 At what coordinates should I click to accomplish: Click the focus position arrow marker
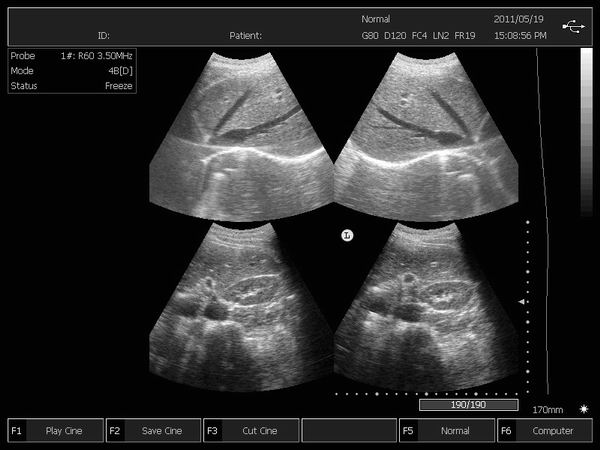click(520, 301)
